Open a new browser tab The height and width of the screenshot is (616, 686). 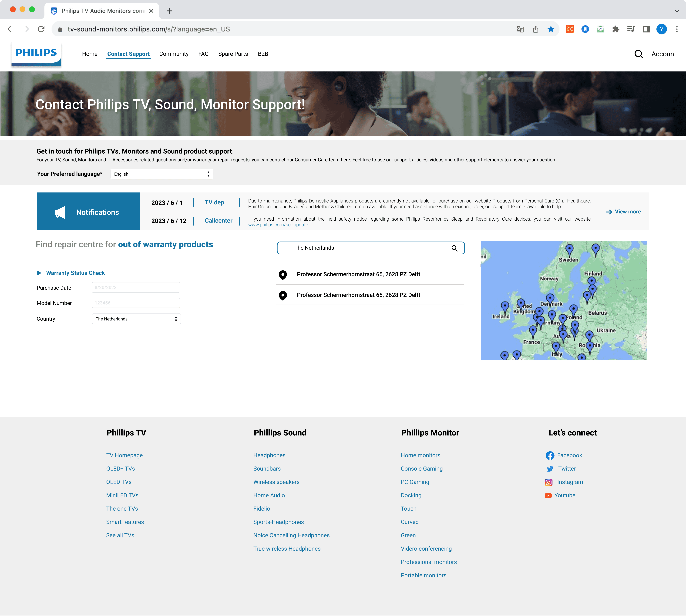point(170,11)
